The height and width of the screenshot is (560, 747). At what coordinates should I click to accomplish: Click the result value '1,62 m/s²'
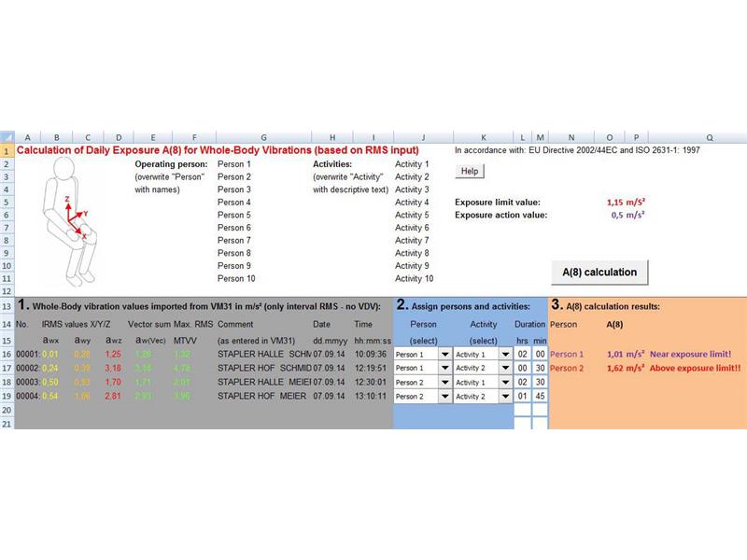tap(626, 368)
